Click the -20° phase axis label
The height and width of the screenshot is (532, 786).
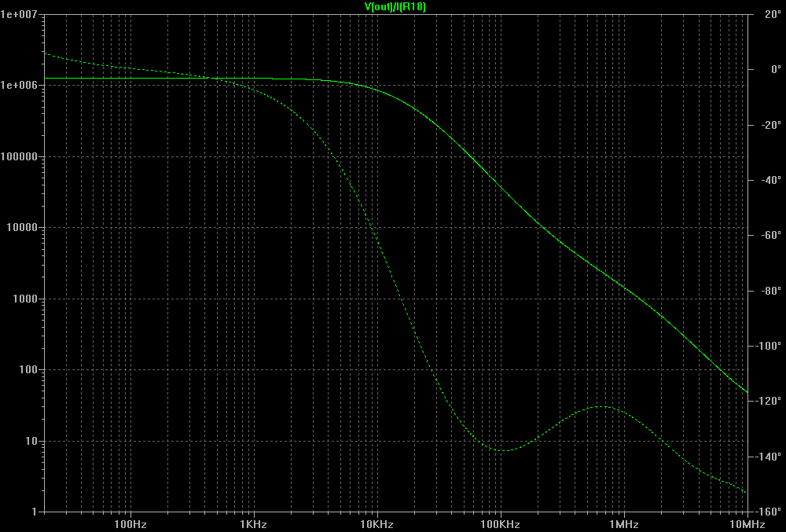tap(771, 125)
